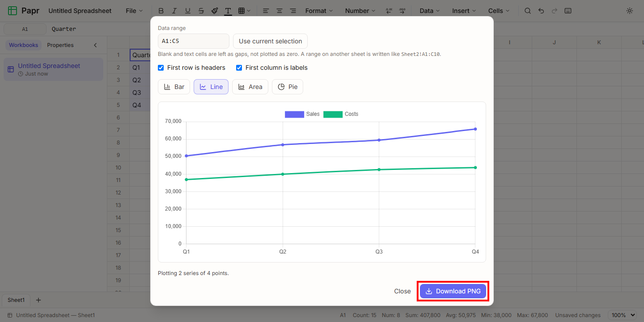
Task: Open the Data menu
Action: tap(429, 11)
